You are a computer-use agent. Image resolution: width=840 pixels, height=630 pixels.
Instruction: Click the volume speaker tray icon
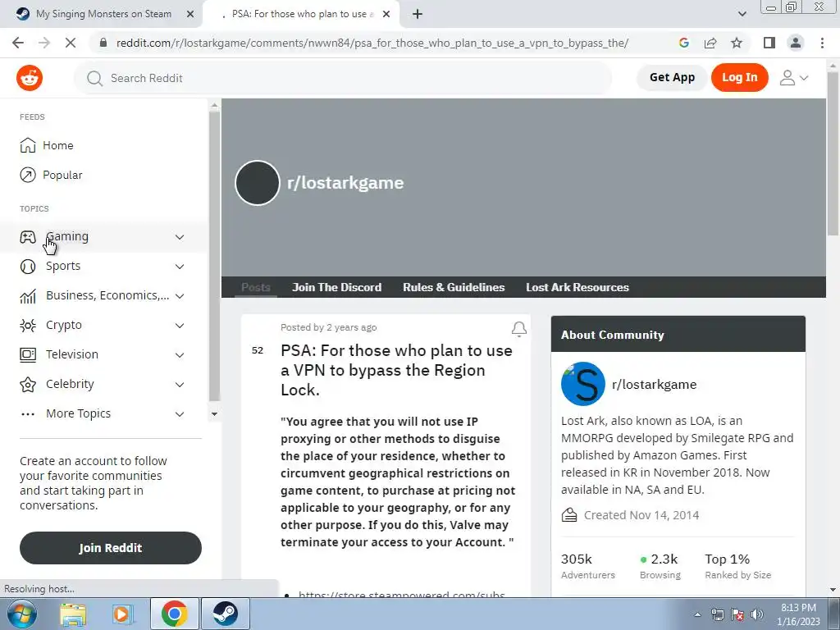click(x=756, y=614)
